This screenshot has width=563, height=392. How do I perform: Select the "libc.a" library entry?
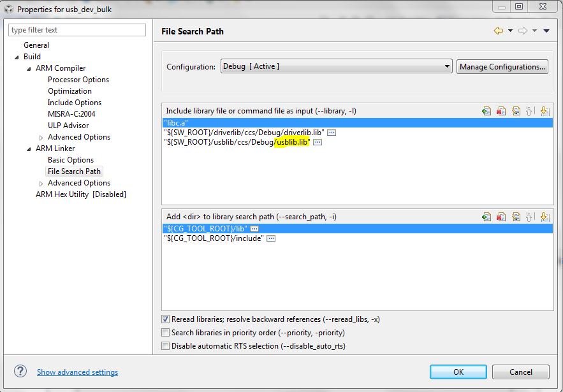(357, 123)
